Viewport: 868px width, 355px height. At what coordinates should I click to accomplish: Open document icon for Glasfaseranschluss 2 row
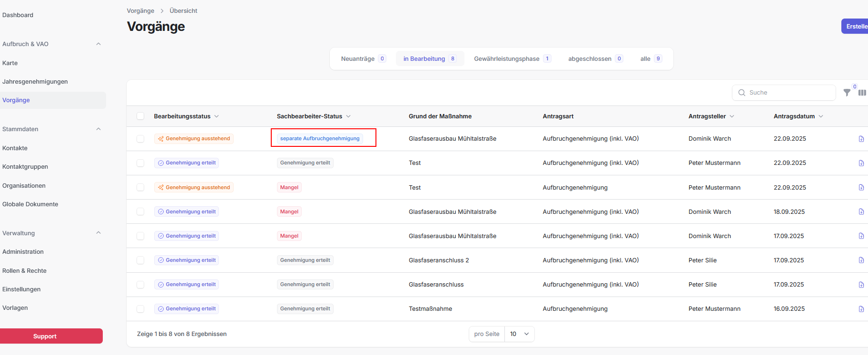coord(861,260)
